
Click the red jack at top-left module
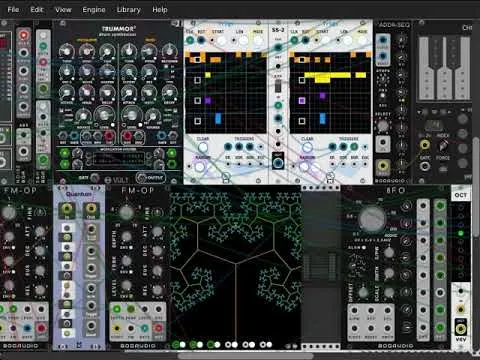point(23,35)
